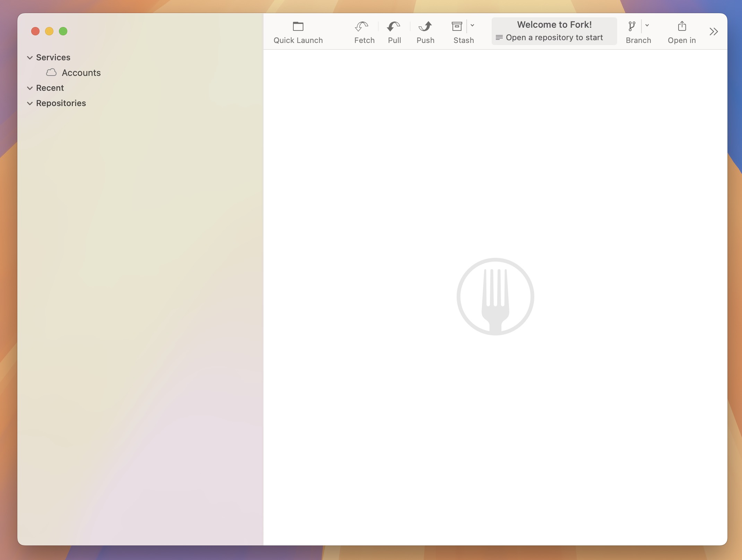Image resolution: width=742 pixels, height=560 pixels.
Task: Open the Stash dropdown arrow
Action: tap(472, 25)
